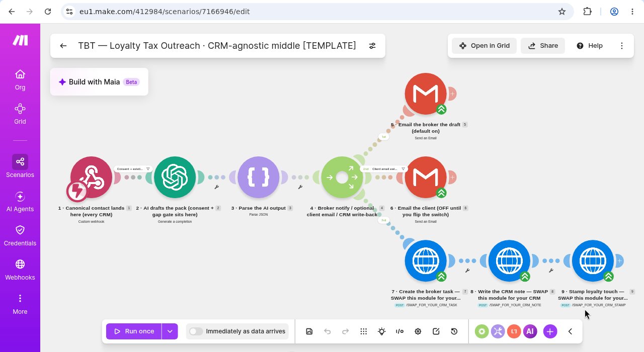The height and width of the screenshot is (352, 644).
Task: Reload the page in the browser
Action: pos(48,11)
